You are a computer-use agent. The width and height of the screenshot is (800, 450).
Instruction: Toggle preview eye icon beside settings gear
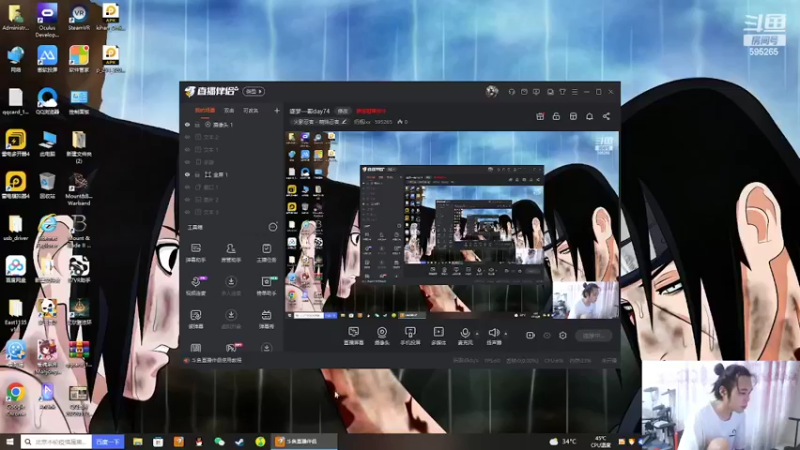(547, 335)
